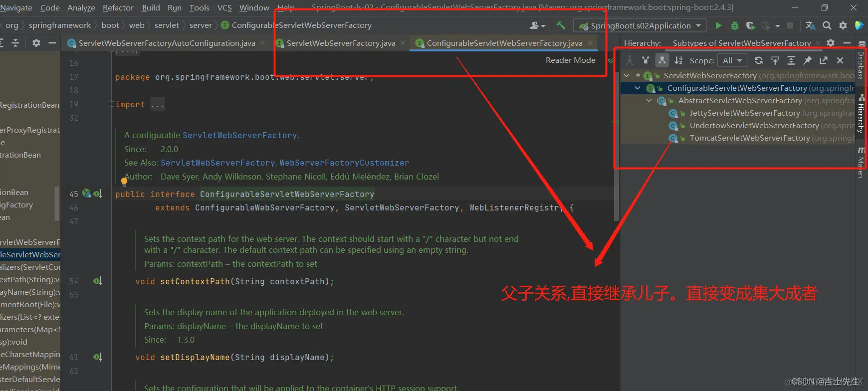This screenshot has width=868, height=391.
Task: Open the Scope dropdown set to All
Action: (x=733, y=60)
